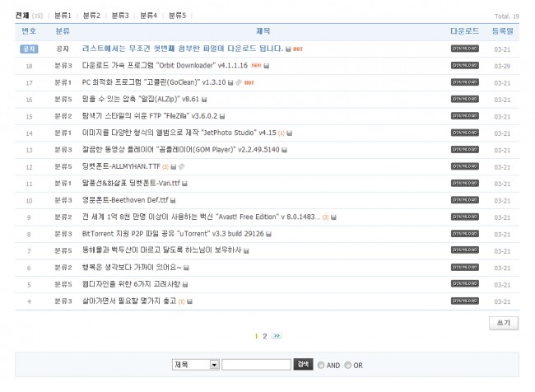Viewport: 535px width, 392px height.
Task: Click the 번호 column header
Action: click(29, 31)
